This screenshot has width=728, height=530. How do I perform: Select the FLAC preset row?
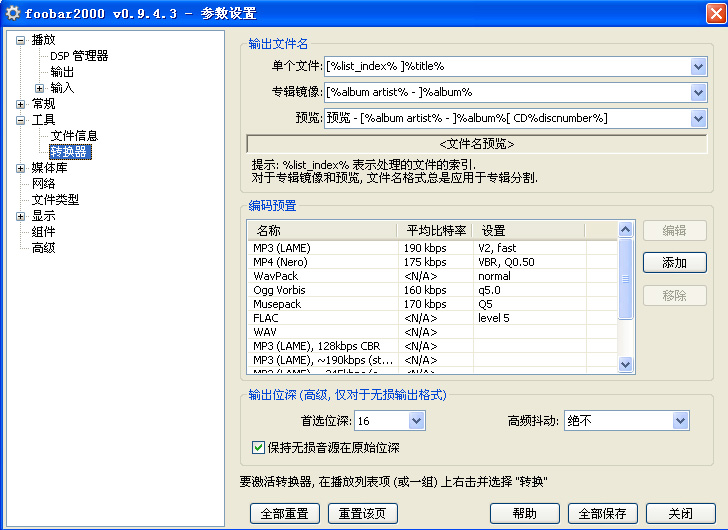(432, 318)
